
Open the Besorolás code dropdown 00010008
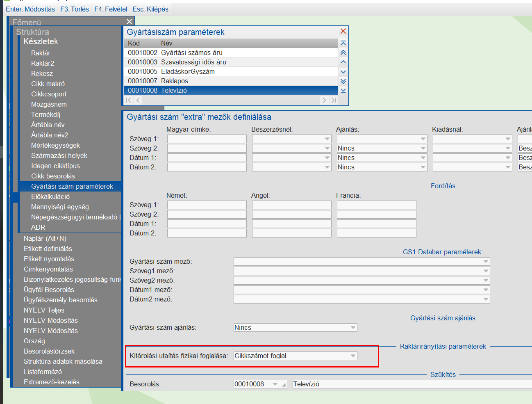(x=275, y=384)
